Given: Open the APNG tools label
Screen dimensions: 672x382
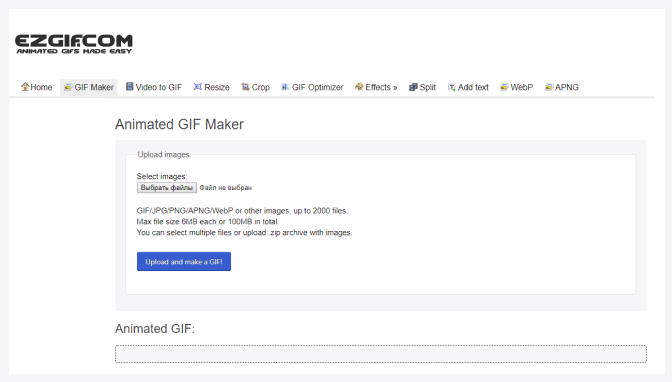Looking at the screenshot, I should [x=567, y=87].
